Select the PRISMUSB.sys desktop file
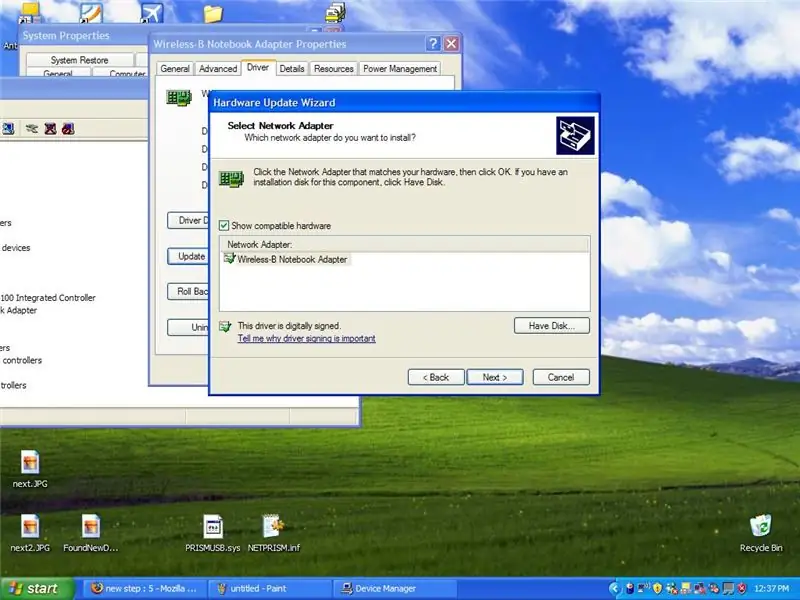Image resolution: width=800 pixels, height=600 pixels. coord(213,533)
